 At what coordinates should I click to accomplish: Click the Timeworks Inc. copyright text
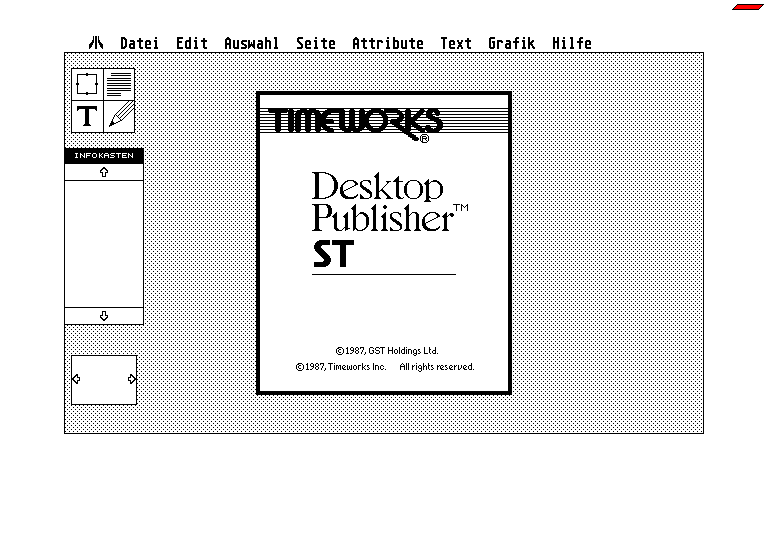click(x=341, y=367)
